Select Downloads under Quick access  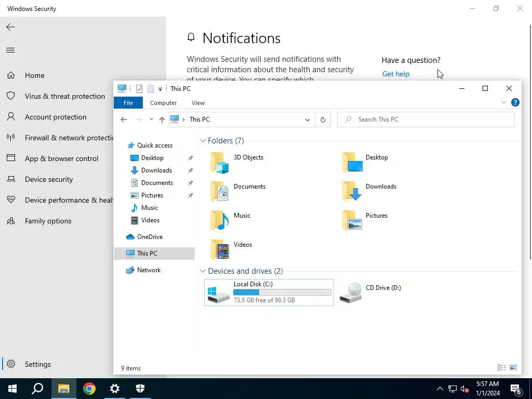tap(156, 170)
